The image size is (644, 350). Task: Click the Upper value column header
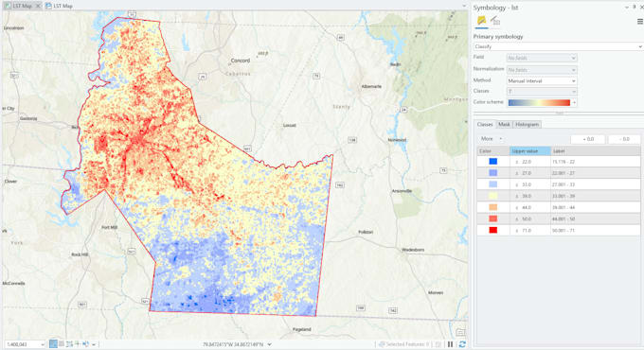coord(529,151)
